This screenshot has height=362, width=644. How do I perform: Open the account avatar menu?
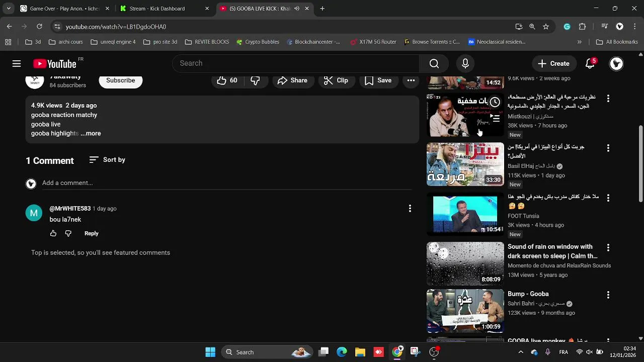coord(616,63)
